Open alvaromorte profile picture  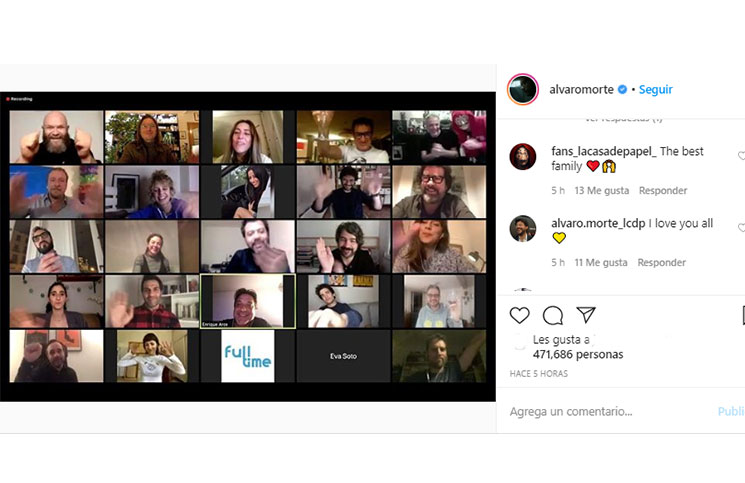523,89
